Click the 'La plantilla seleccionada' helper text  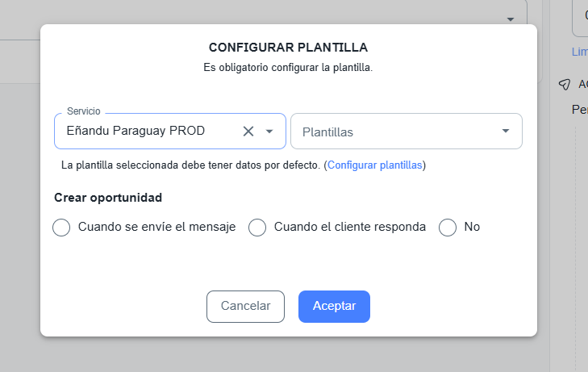coord(191,165)
